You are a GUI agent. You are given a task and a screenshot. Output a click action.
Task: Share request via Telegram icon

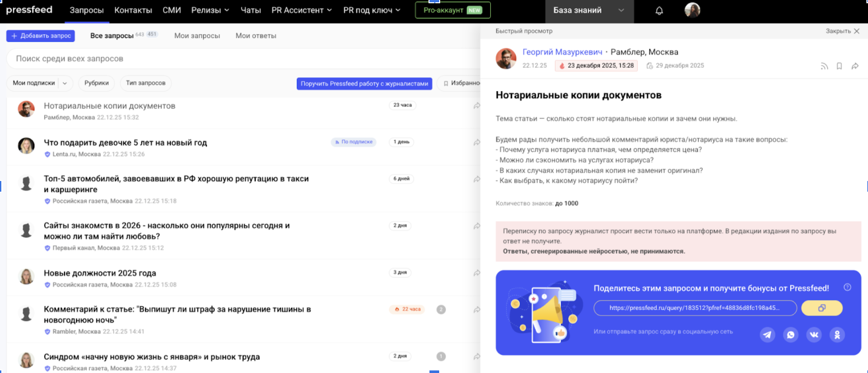767,334
